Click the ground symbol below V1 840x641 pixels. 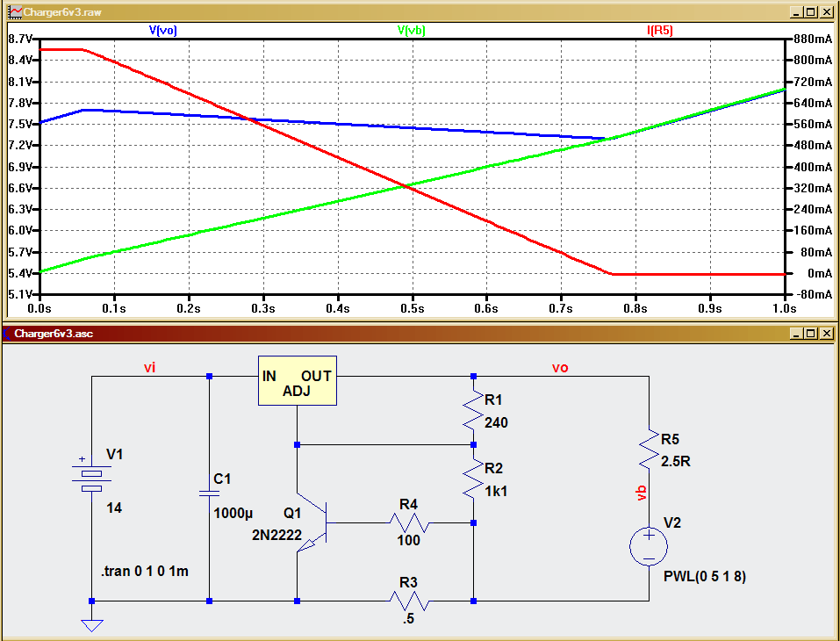tap(91, 625)
